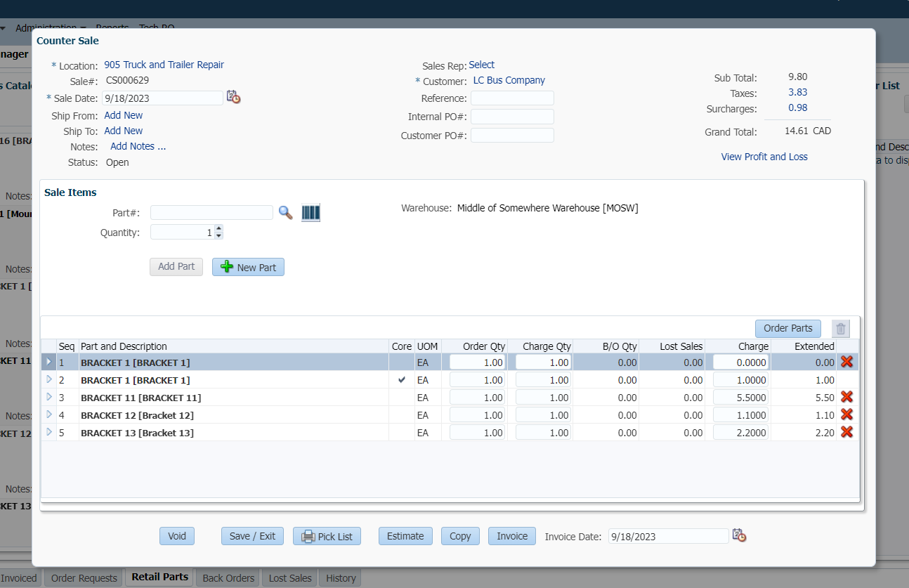
Task: Click the Part# input field
Action: [x=211, y=213]
